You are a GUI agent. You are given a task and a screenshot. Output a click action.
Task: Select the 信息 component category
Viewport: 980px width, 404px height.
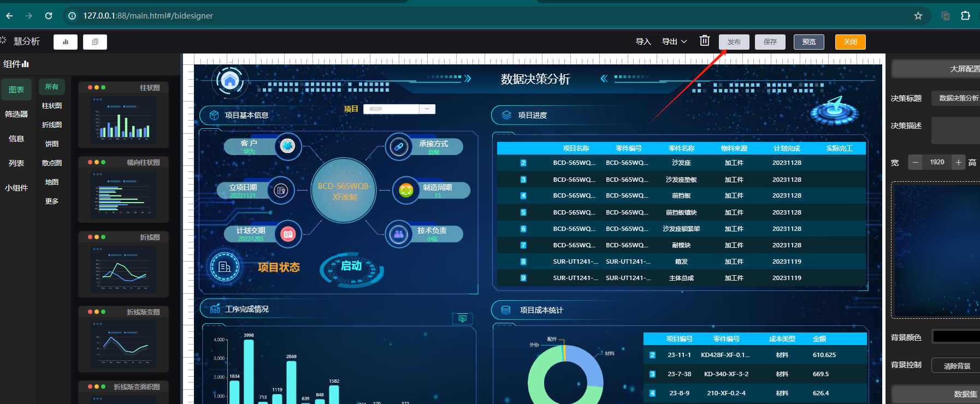click(x=16, y=139)
